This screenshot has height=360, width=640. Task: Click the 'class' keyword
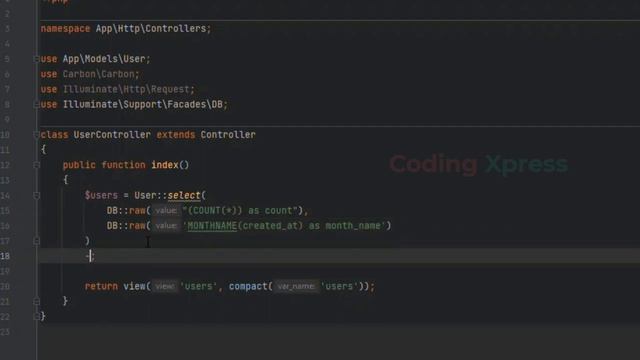[x=54, y=135]
